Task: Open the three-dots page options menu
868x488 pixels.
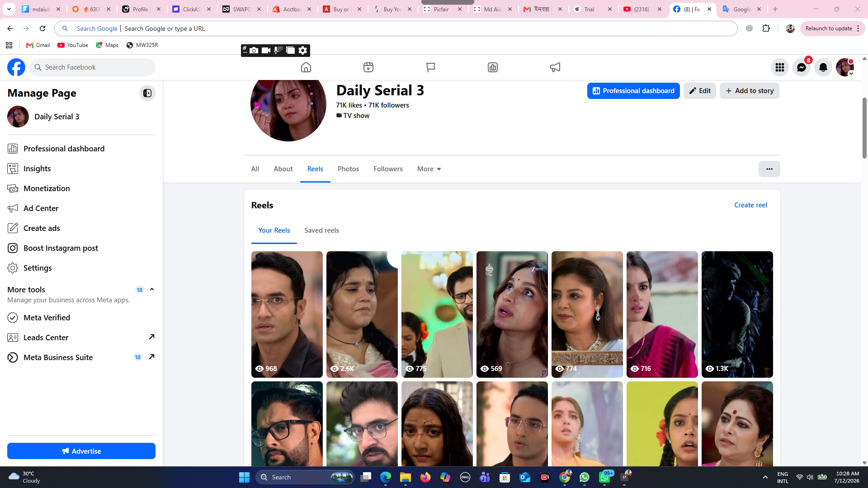Action: 769,169
